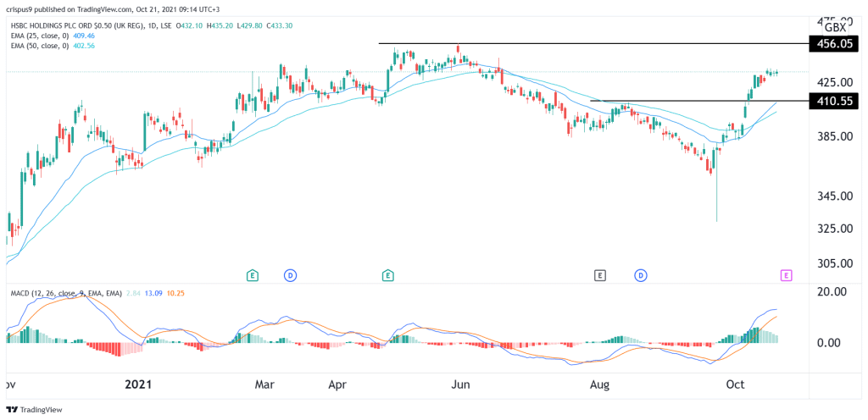Viewport: 868px width, 420px height.
Task: Click the blue D dividend marker near March
Action: point(290,274)
